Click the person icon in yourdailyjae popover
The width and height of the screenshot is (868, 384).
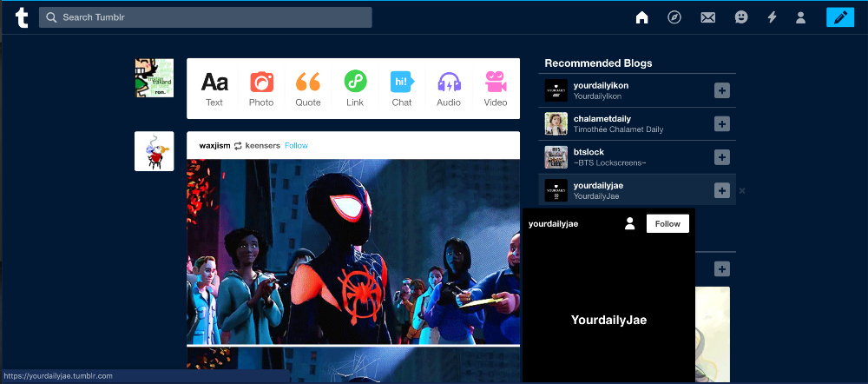tap(629, 224)
